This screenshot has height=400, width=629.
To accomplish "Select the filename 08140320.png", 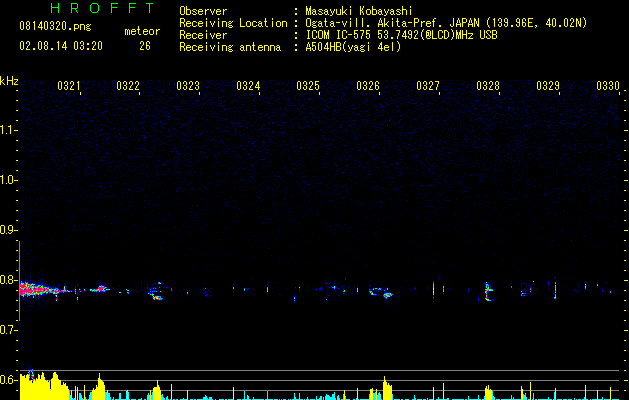I will pos(55,27).
